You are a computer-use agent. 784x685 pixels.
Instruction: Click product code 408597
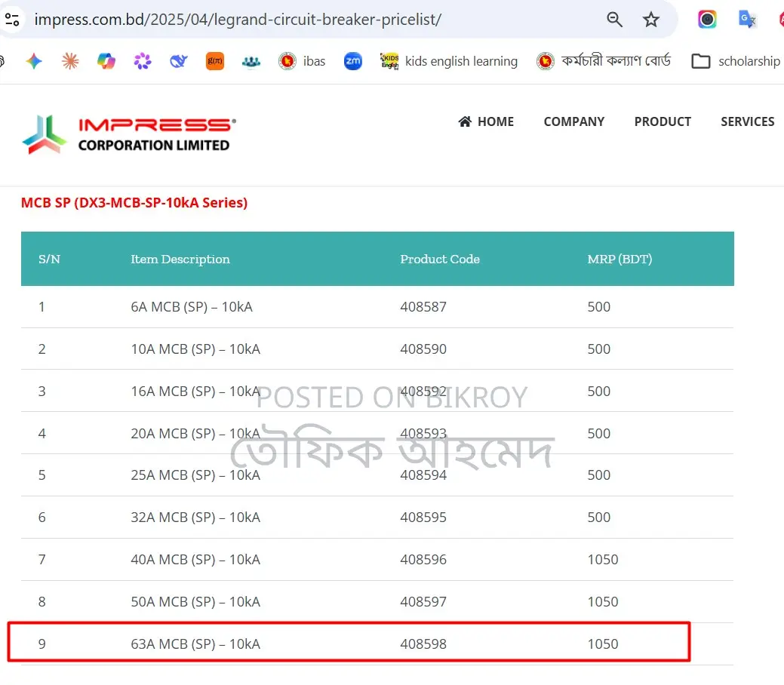[423, 601]
